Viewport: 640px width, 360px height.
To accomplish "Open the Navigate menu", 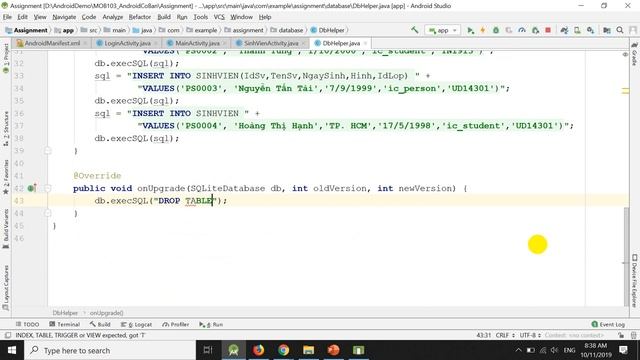I will click(x=64, y=17).
